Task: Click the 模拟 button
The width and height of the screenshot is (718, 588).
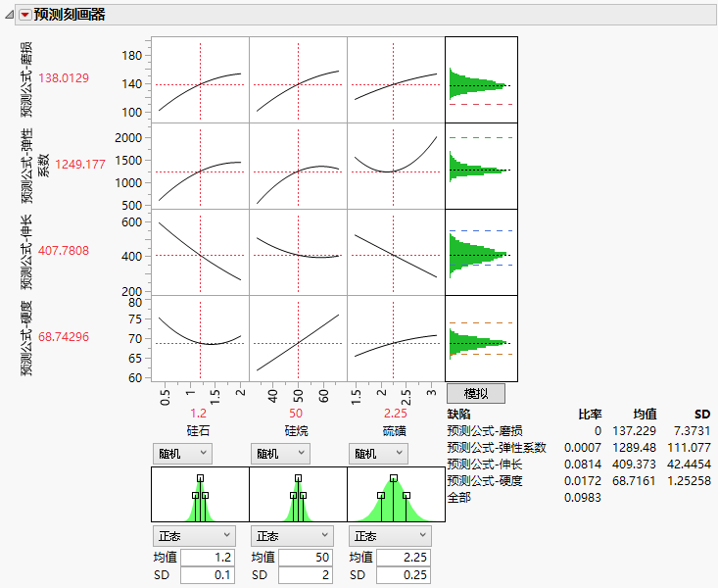Action: 476,394
